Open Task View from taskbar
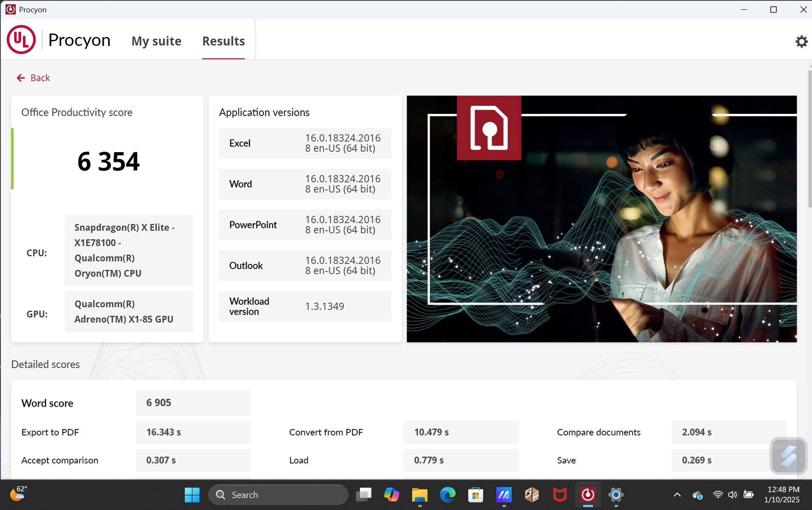 pyautogui.click(x=363, y=495)
